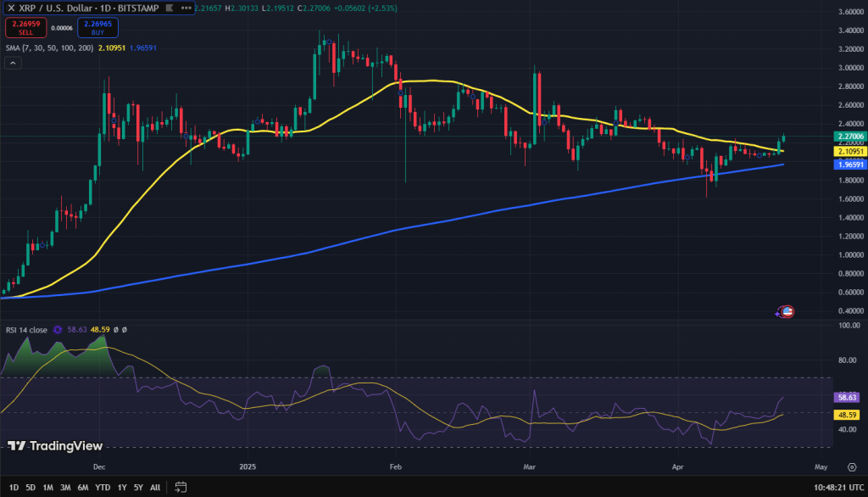Click the 1.00000 price scale label
The width and height of the screenshot is (868, 497).
point(851,255)
